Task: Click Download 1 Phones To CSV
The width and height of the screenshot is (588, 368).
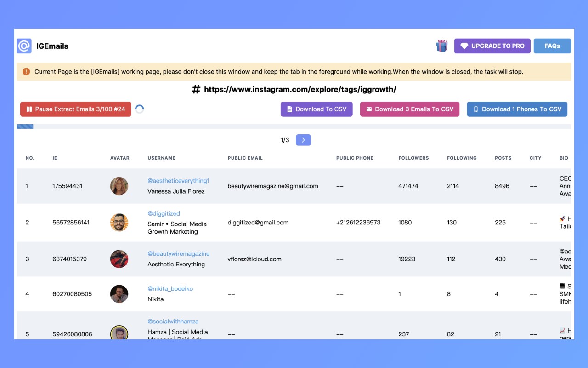Action: tap(517, 109)
